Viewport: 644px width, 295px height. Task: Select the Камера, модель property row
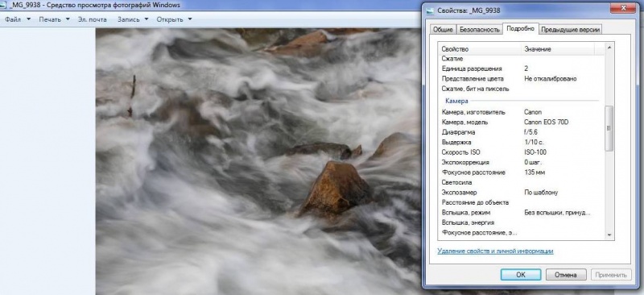pos(521,123)
